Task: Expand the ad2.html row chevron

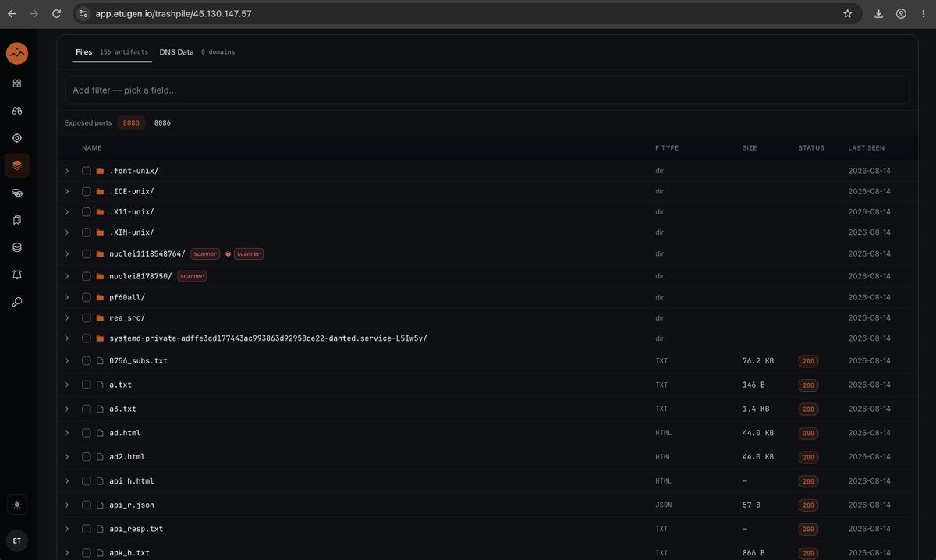Action: [x=67, y=456]
